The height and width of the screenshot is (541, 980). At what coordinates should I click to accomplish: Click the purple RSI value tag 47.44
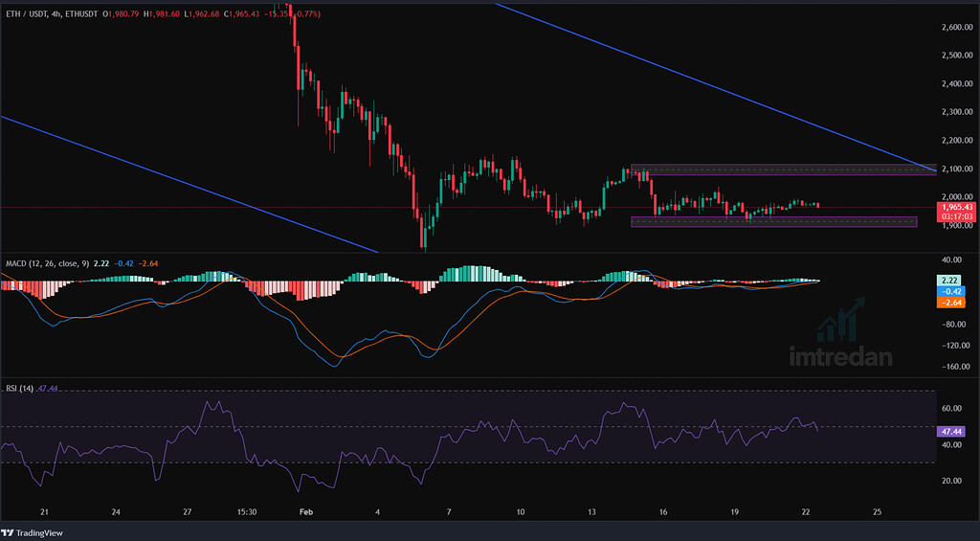(950, 432)
